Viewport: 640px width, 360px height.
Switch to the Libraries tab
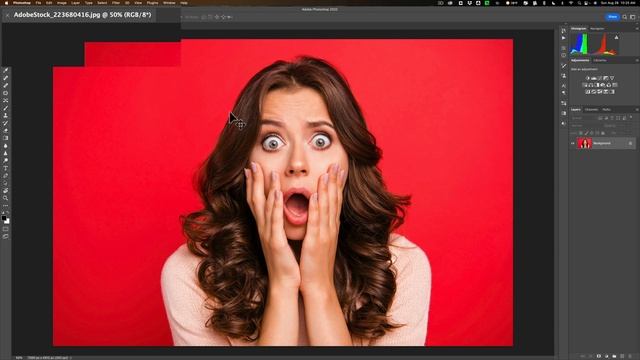point(600,60)
